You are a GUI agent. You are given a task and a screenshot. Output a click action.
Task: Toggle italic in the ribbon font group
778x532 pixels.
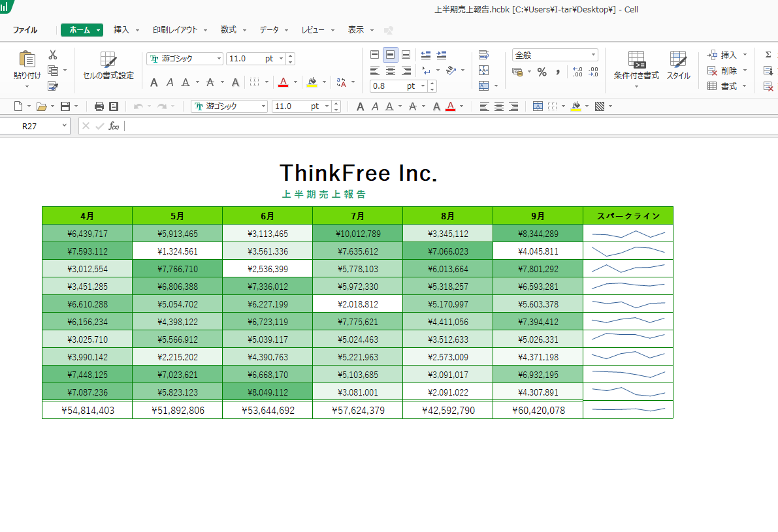point(170,82)
